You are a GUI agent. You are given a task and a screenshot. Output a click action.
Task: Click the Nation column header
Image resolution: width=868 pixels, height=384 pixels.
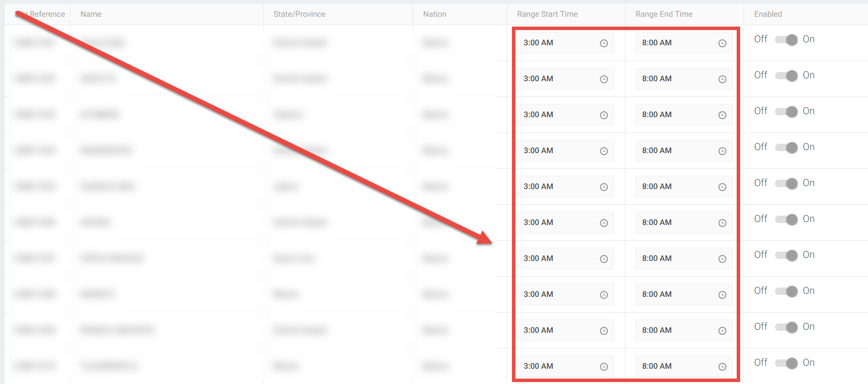click(x=434, y=14)
